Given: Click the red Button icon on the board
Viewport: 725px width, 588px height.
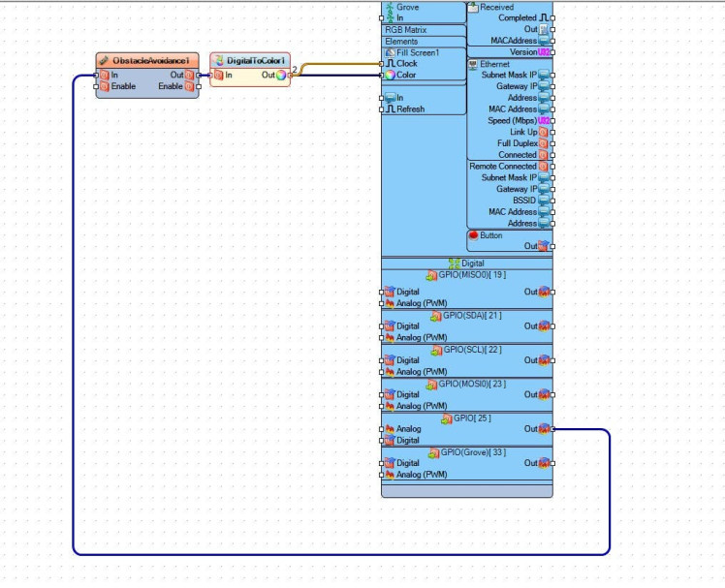Looking at the screenshot, I should [473, 235].
